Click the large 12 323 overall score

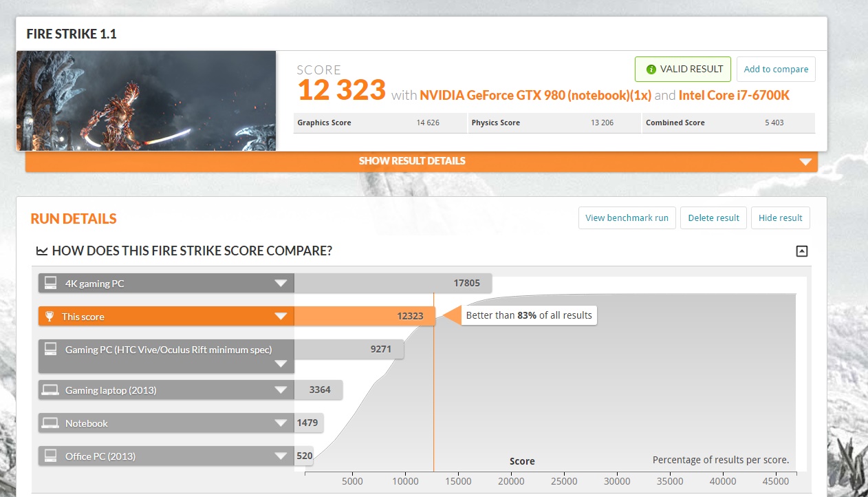tap(341, 90)
